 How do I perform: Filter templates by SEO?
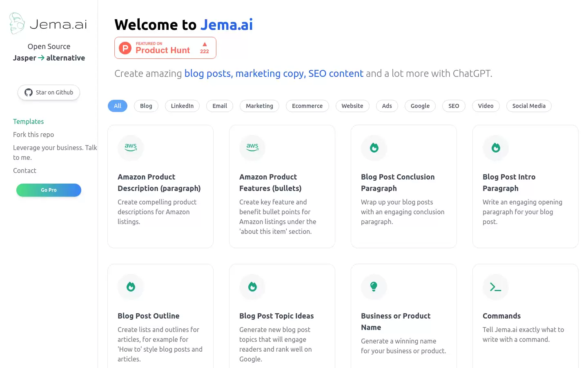coord(454,106)
